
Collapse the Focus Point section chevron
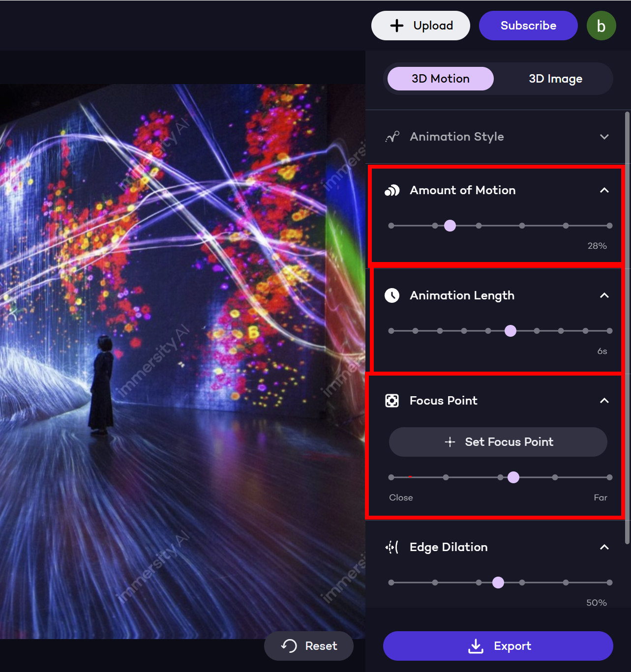604,401
